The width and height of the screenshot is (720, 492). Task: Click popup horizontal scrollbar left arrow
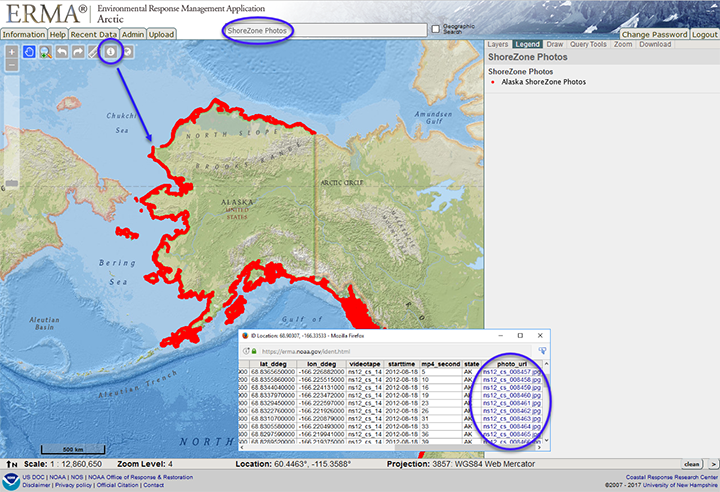[x=242, y=447]
